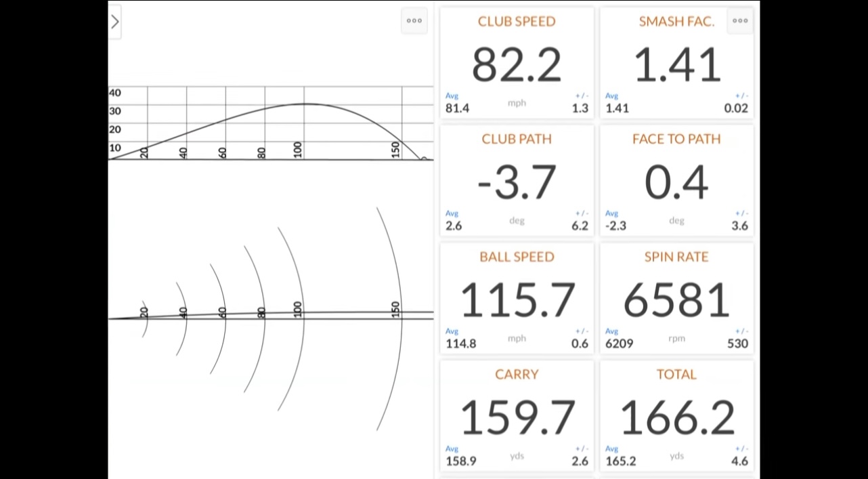Viewport: 868px width, 479px height.
Task: Click the Carry average value 158.9
Action: point(460,461)
